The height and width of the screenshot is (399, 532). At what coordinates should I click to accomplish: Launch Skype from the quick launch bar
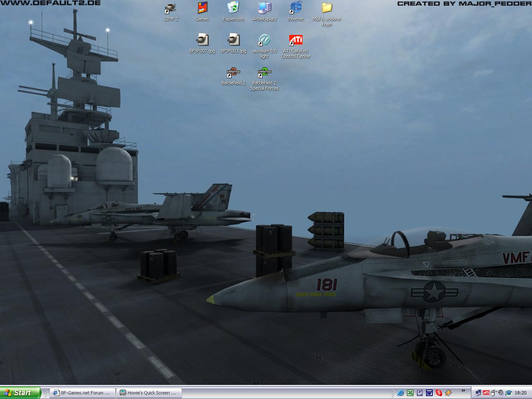tap(439, 393)
